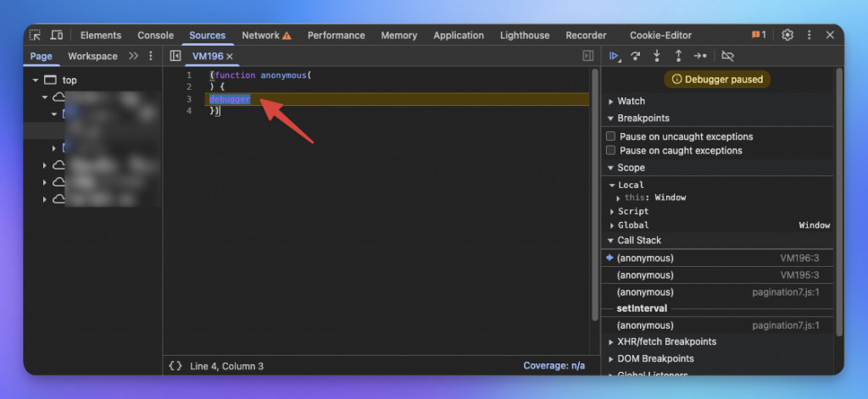Collapse the top tree node
868x399 pixels.
coord(36,80)
